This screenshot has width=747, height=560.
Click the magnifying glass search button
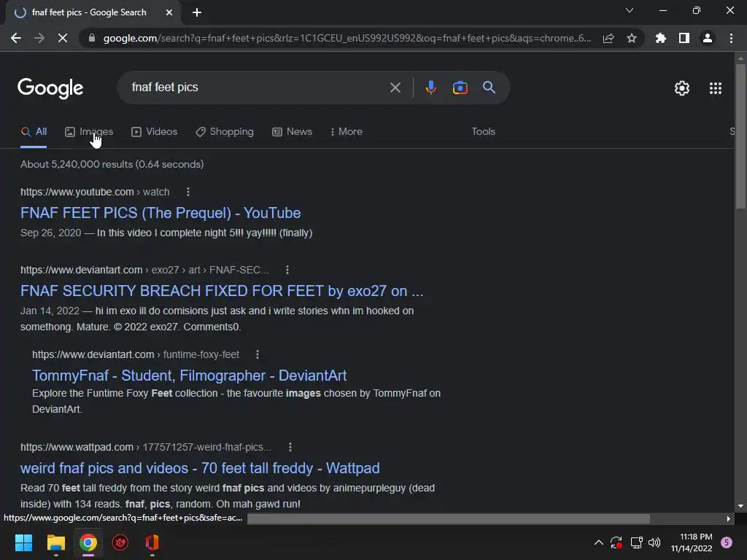(x=489, y=87)
